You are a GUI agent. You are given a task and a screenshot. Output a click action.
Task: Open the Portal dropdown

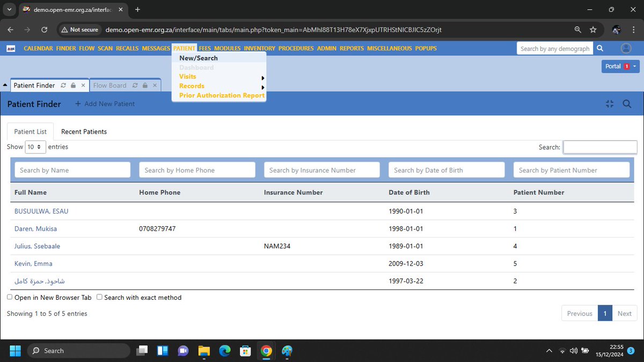click(x=621, y=67)
